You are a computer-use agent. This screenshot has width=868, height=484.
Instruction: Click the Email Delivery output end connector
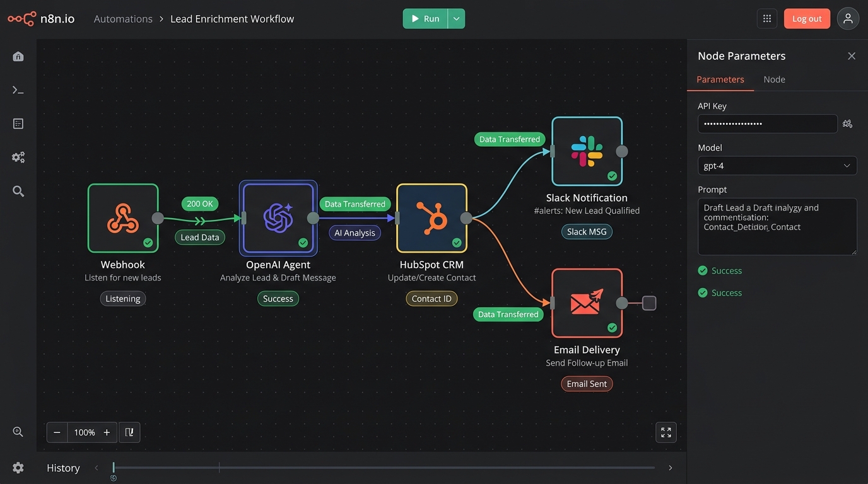click(x=649, y=303)
